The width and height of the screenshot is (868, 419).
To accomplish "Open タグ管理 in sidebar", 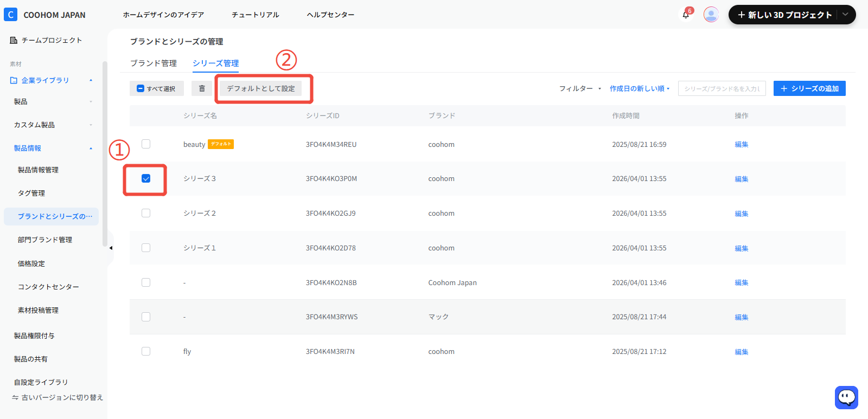I will 31,193.
